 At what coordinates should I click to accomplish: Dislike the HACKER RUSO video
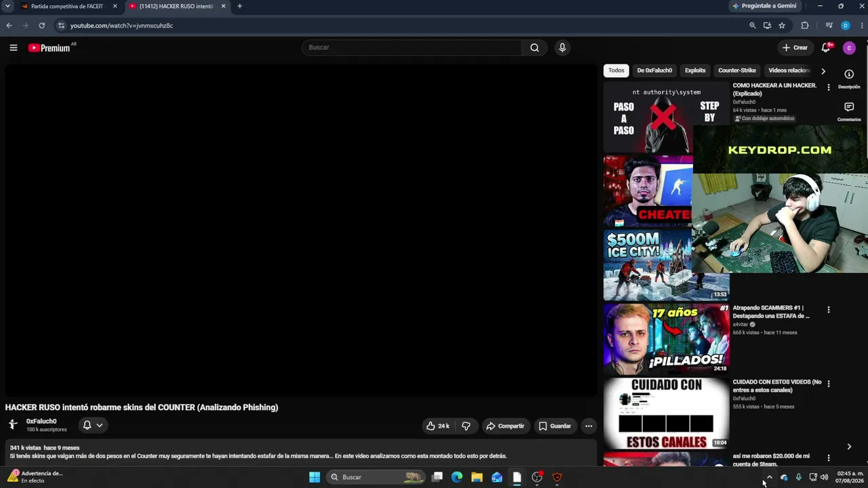[466, 426]
